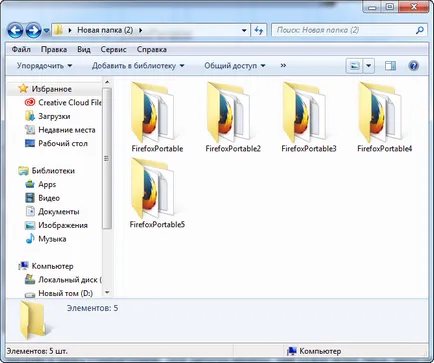Select Библиотеки in the navigation pane
434x363 pixels.
(x=53, y=171)
